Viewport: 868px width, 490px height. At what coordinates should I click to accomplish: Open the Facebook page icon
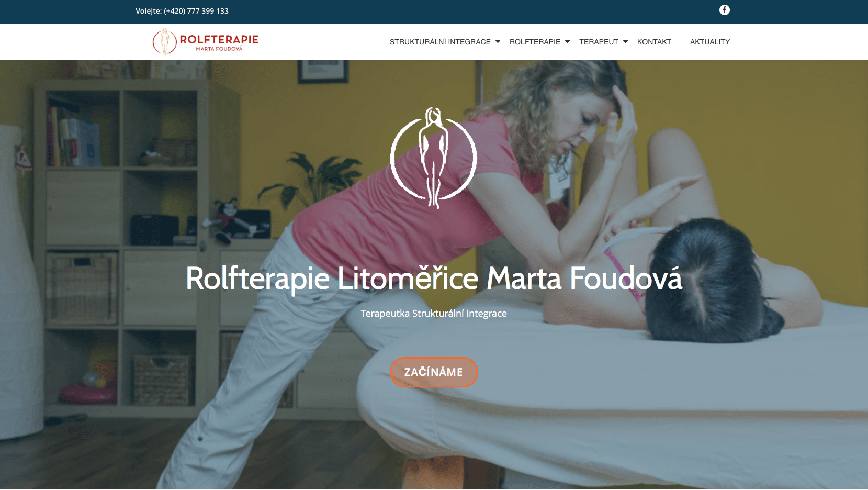724,10
